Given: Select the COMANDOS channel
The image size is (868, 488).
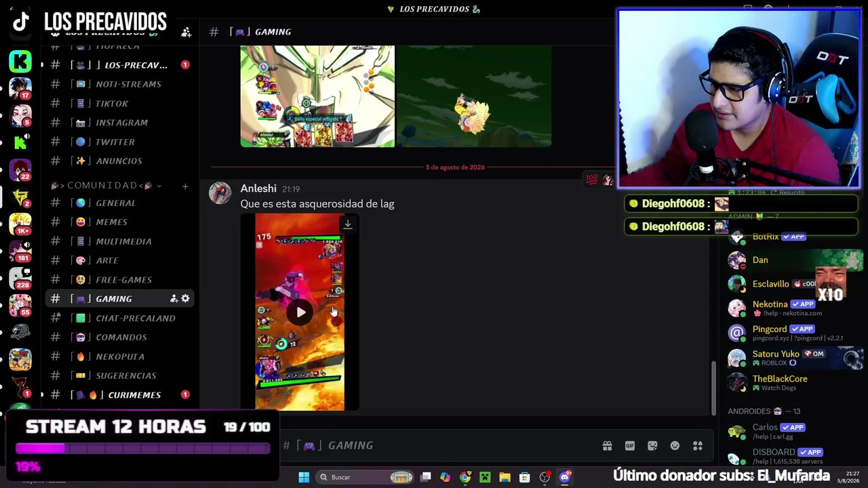Looking at the screenshot, I should (x=119, y=337).
